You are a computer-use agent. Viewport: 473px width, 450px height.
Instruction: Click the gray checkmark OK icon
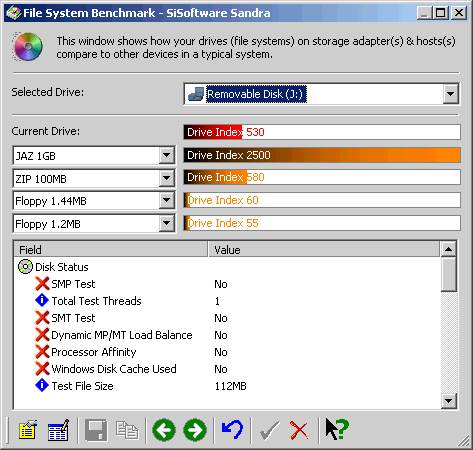[x=269, y=430]
